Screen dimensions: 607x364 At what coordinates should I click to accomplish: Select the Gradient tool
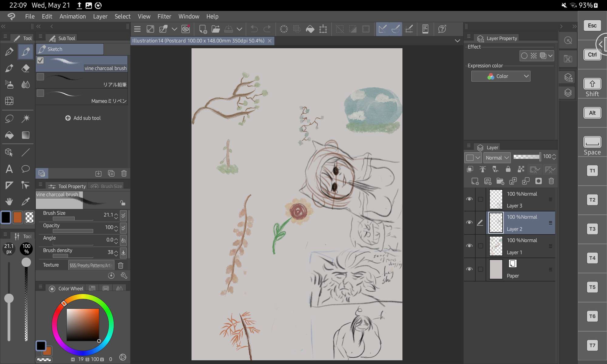(x=26, y=135)
